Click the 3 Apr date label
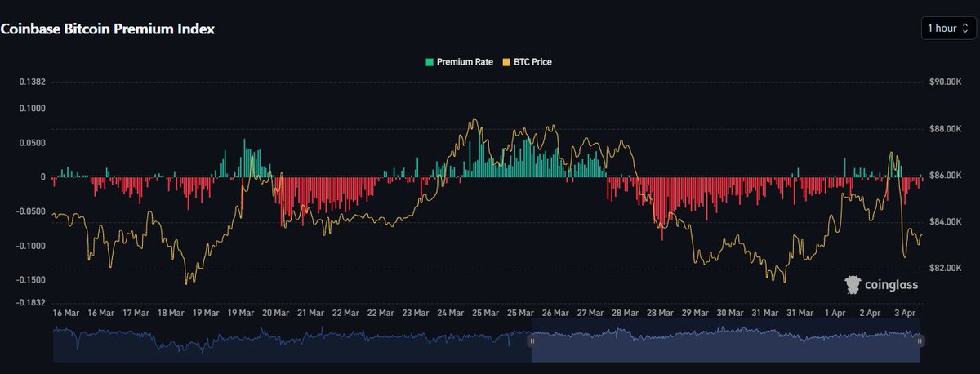This screenshot has height=374, width=980. pos(906,313)
